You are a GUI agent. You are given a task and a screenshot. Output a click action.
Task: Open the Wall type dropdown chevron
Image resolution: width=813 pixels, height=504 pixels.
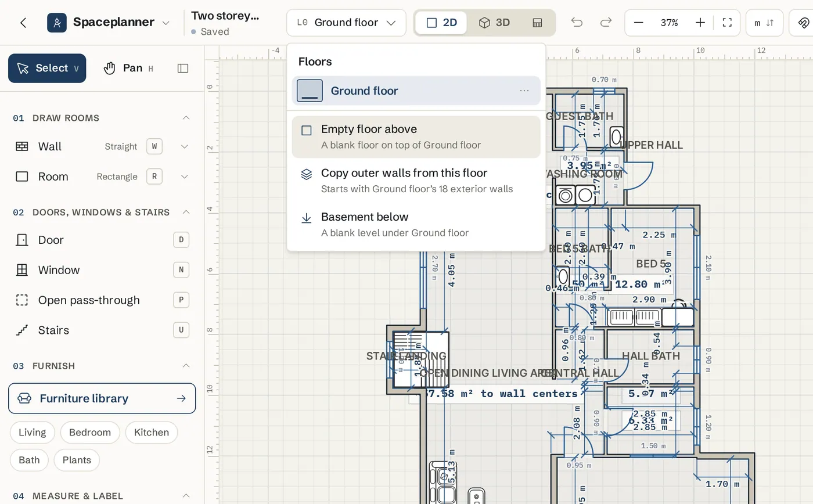tap(185, 146)
